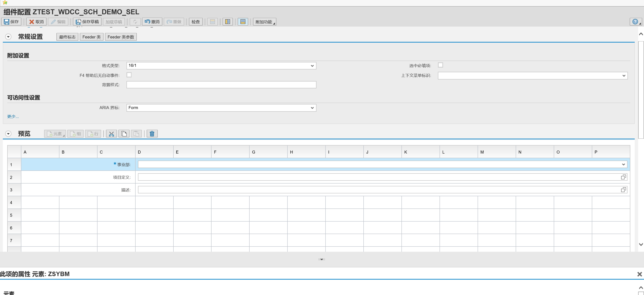Click the Cancel (取消) red X button
Screen dimensions: 644x295
36,22
